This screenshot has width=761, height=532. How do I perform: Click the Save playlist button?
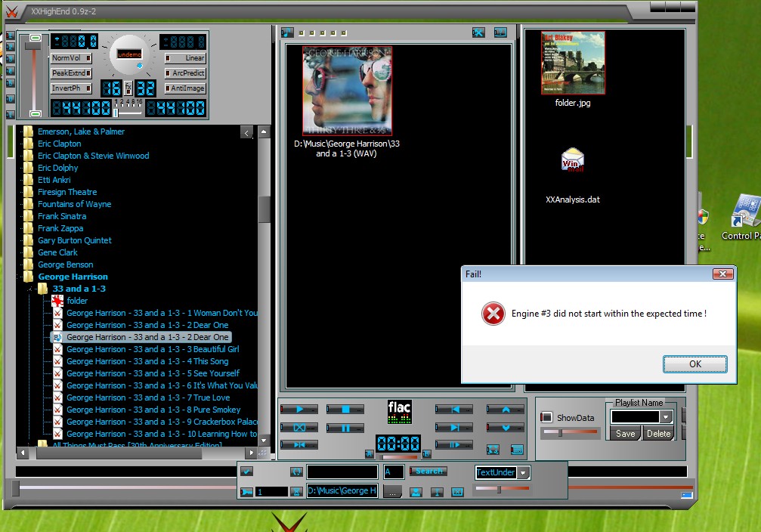[x=625, y=434]
